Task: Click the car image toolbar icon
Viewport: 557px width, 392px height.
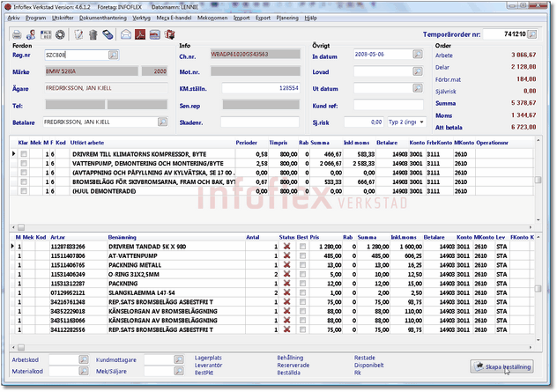Action: click(x=155, y=34)
